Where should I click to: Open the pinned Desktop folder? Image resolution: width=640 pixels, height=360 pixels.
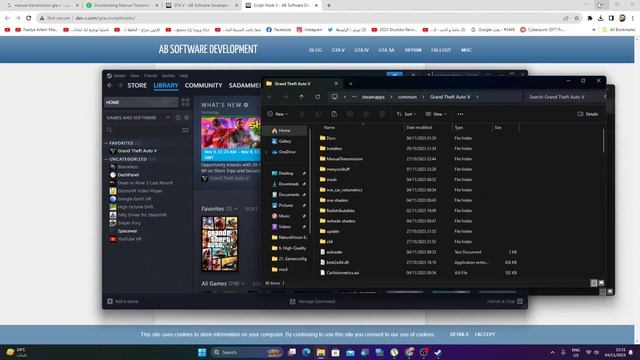click(286, 173)
